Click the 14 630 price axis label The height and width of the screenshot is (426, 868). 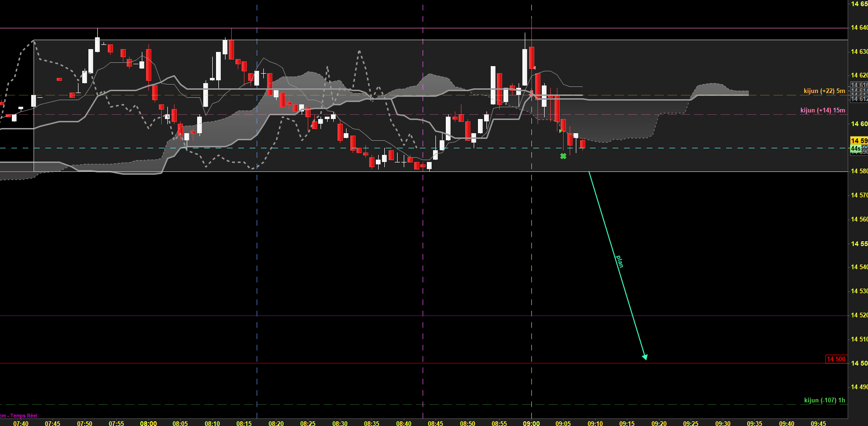point(859,51)
